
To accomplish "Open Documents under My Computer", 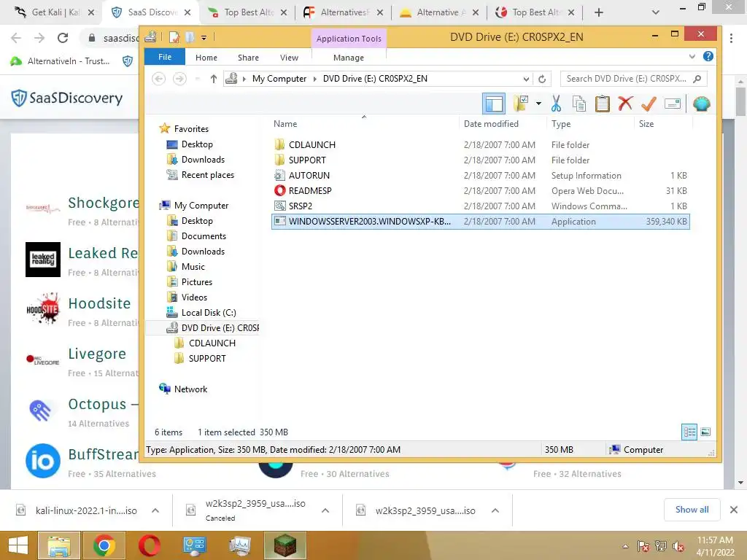I will pos(204,236).
